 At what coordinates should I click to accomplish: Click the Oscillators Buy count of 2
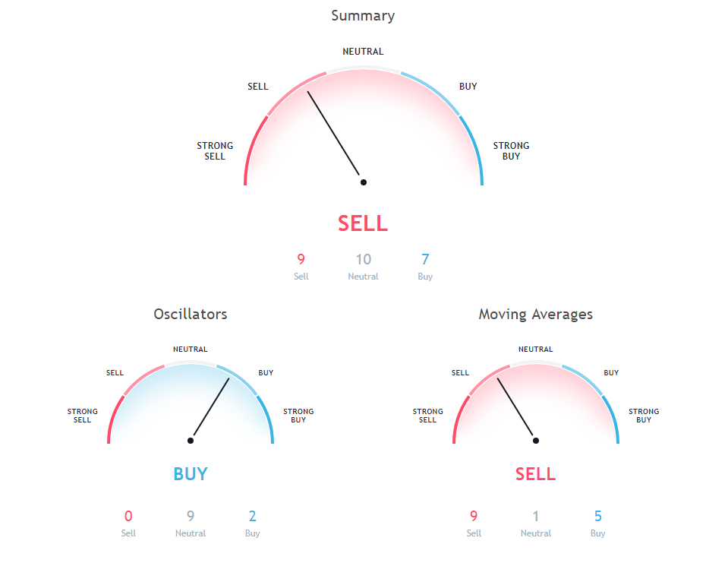[253, 517]
